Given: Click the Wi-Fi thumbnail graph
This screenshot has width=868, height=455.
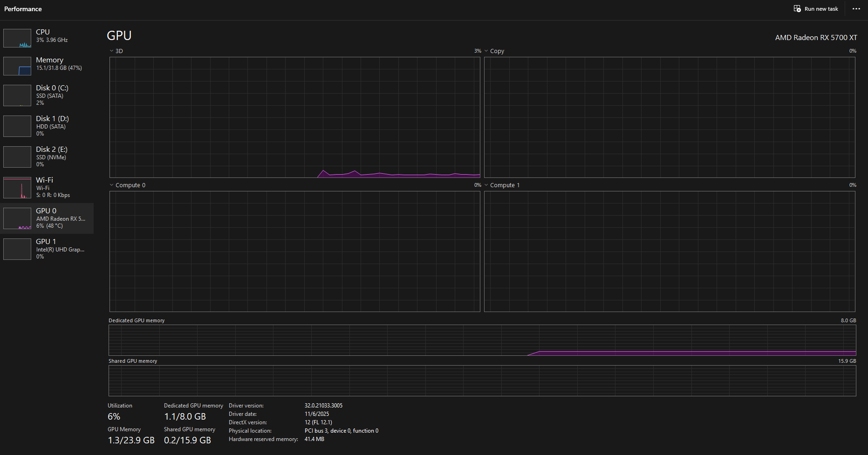Looking at the screenshot, I should [x=17, y=187].
